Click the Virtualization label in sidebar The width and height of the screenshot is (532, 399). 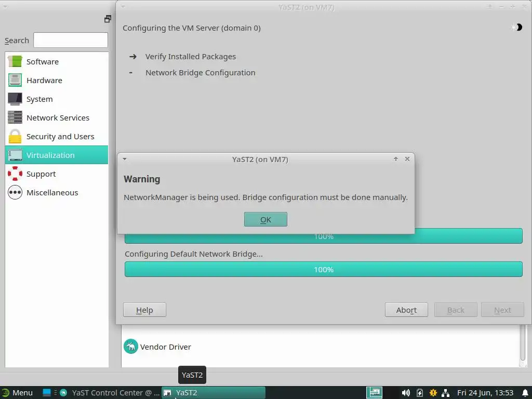pyautogui.click(x=50, y=155)
